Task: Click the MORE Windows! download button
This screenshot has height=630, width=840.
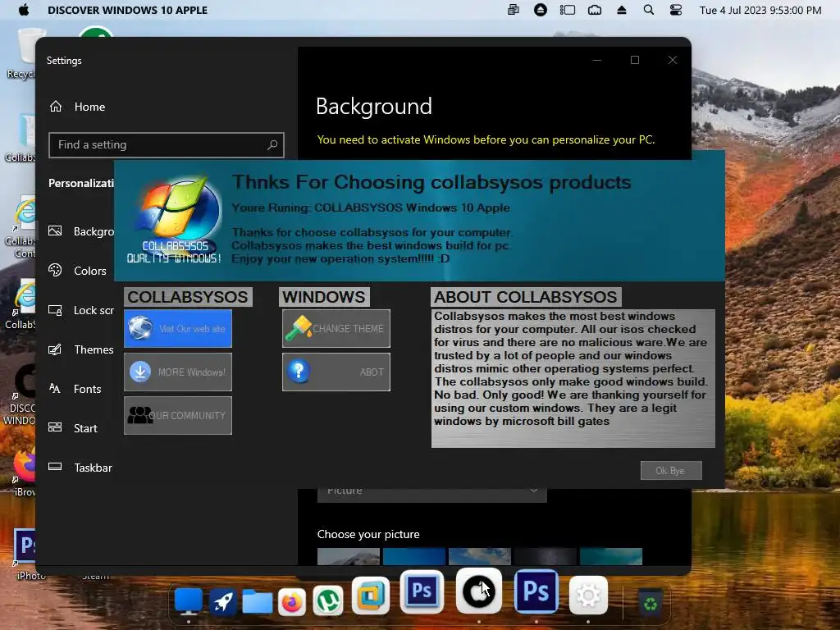Action: tap(178, 372)
